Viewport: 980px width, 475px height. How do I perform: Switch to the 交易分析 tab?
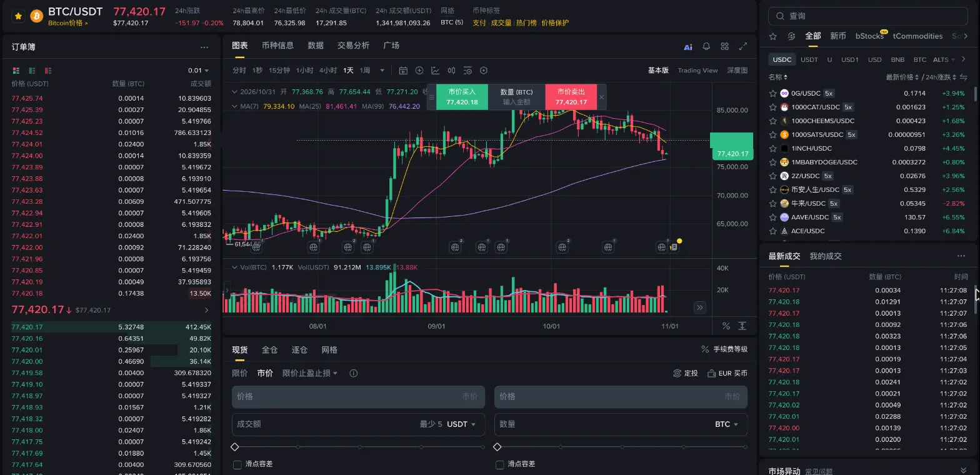tap(353, 46)
